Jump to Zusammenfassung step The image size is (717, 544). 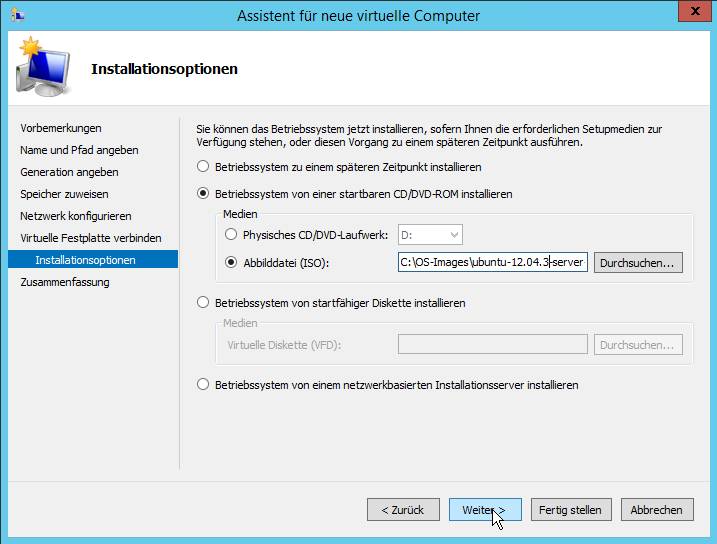coord(65,282)
